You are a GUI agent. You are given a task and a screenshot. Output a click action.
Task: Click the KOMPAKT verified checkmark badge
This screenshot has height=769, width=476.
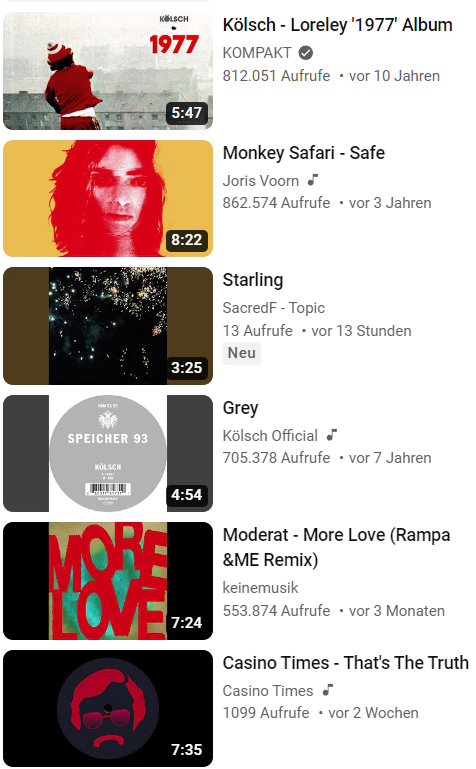[x=306, y=52]
